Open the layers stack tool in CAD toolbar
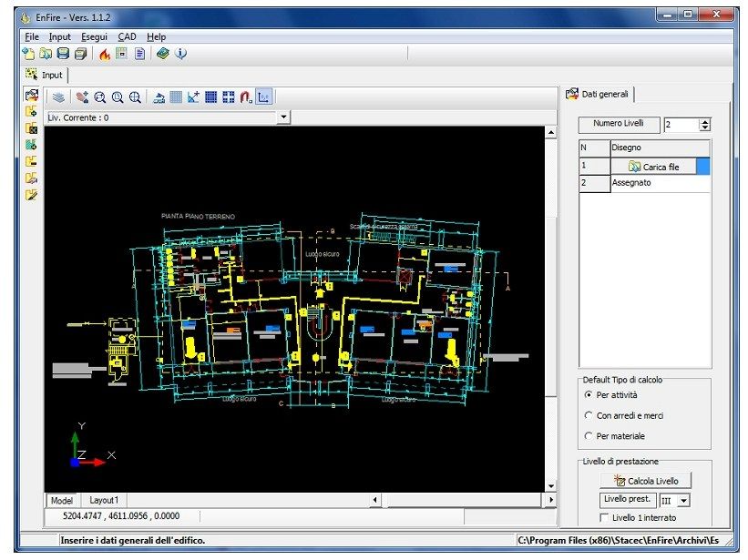 (58, 97)
